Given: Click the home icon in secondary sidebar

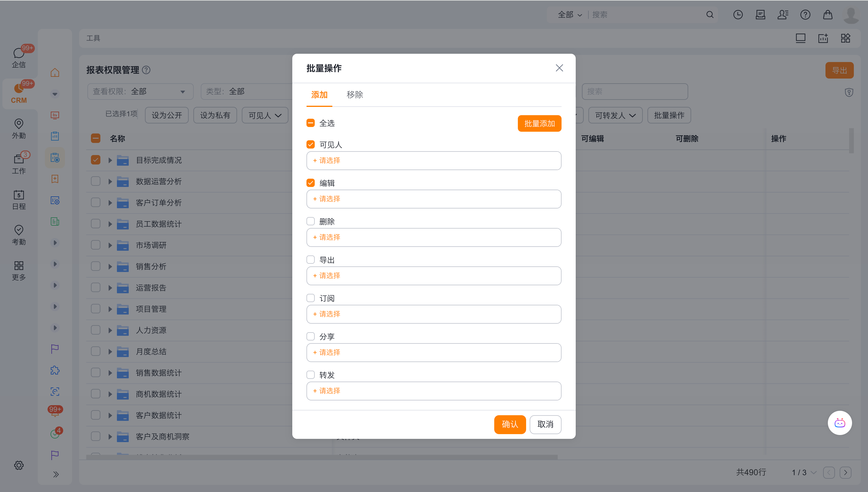Looking at the screenshot, I should [55, 72].
